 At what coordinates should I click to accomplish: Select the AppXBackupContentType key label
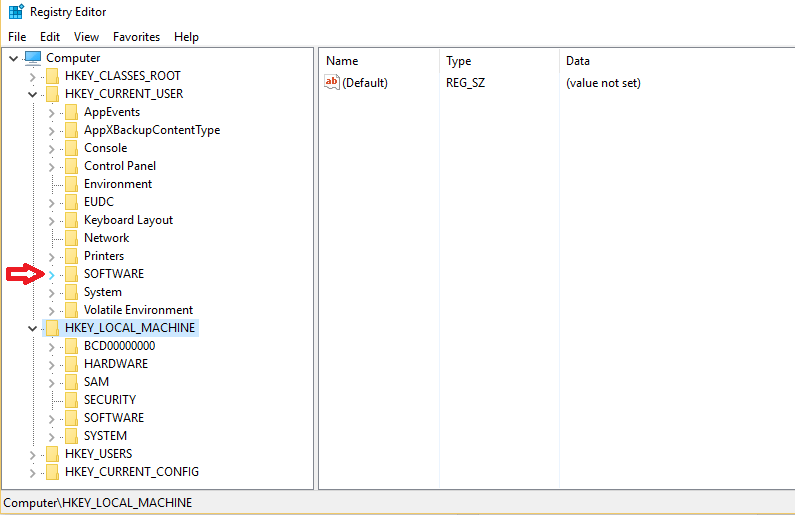point(152,130)
